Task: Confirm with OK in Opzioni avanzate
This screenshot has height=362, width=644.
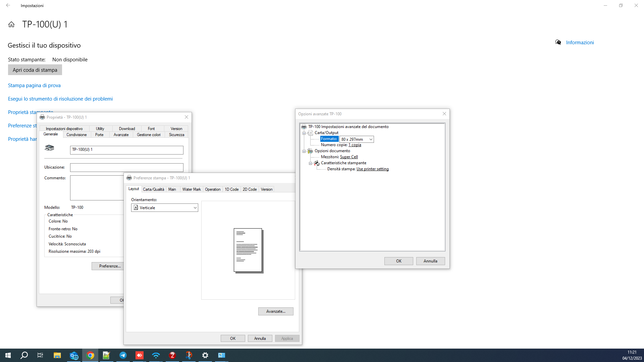Action: (x=399, y=261)
